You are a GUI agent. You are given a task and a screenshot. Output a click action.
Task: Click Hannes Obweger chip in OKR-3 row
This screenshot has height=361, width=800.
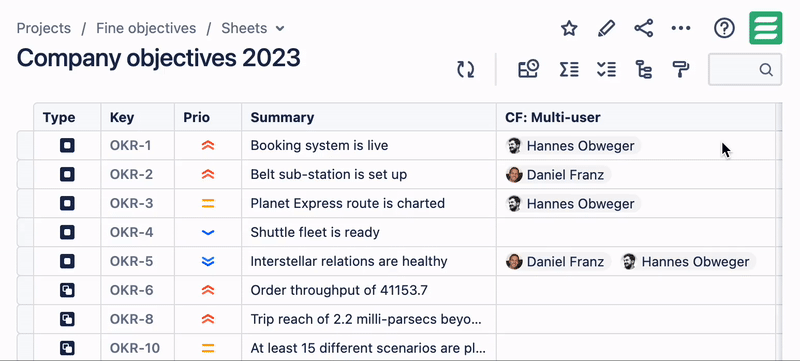pos(573,204)
